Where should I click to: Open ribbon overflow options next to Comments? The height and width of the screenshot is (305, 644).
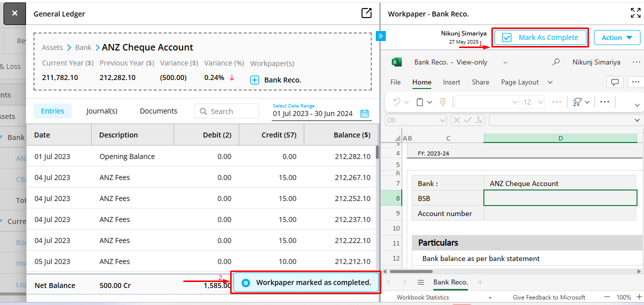pyautogui.click(x=635, y=82)
